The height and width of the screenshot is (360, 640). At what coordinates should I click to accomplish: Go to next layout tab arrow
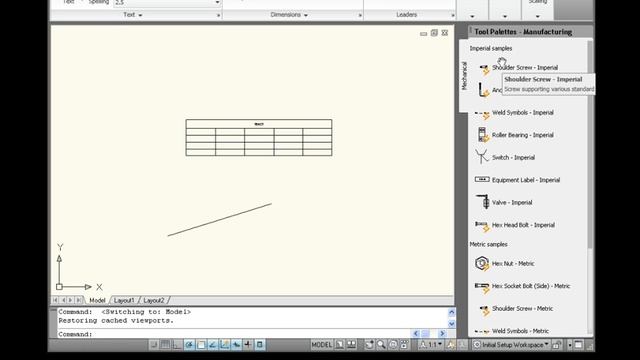coord(71,300)
